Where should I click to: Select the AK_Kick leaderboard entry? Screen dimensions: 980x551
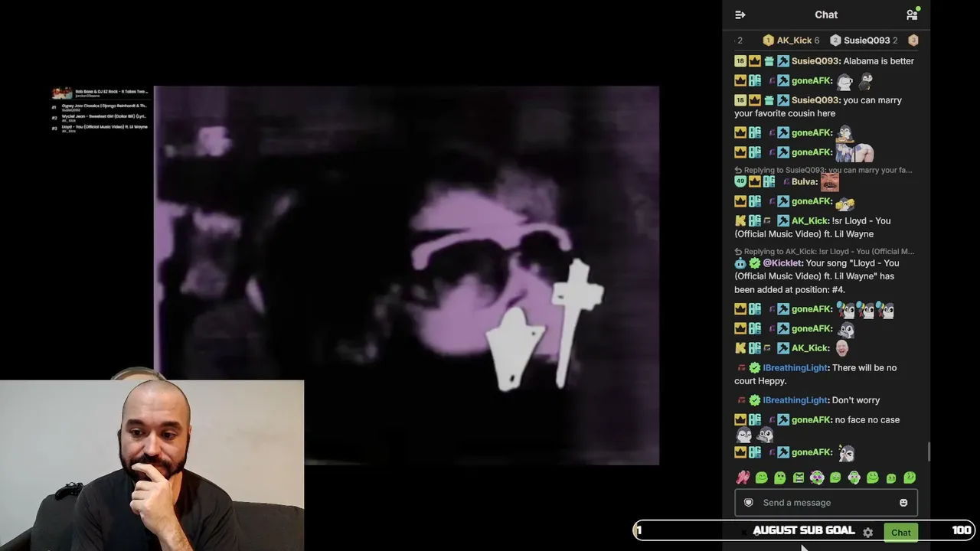pos(791,41)
